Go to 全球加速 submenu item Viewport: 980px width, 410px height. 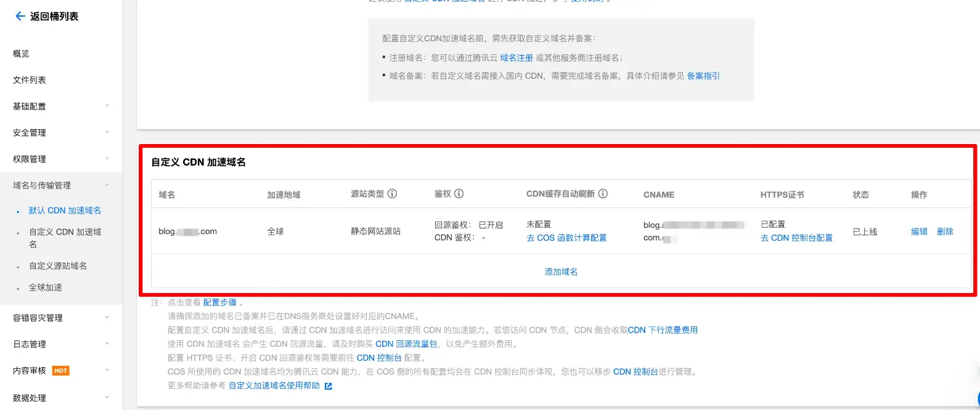click(46, 287)
